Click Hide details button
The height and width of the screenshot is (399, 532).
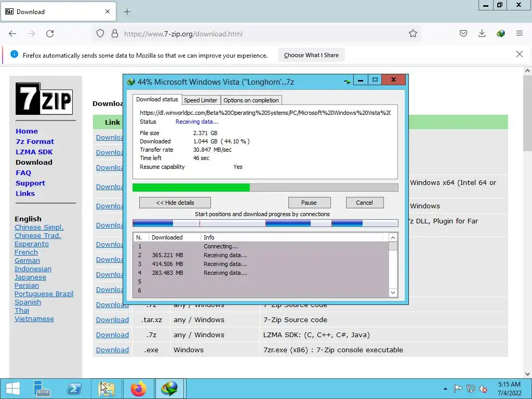[x=175, y=203]
